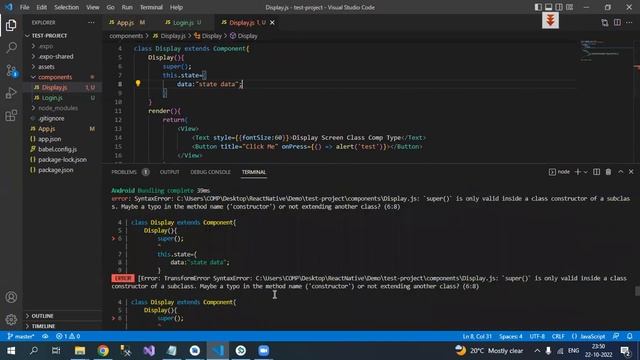Click the notifications bell in status bar
This screenshot has height=360, width=640.
click(x=629, y=336)
